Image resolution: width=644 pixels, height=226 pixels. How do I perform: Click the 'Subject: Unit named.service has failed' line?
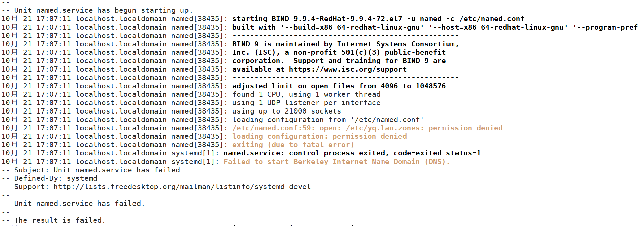[x=97, y=170]
